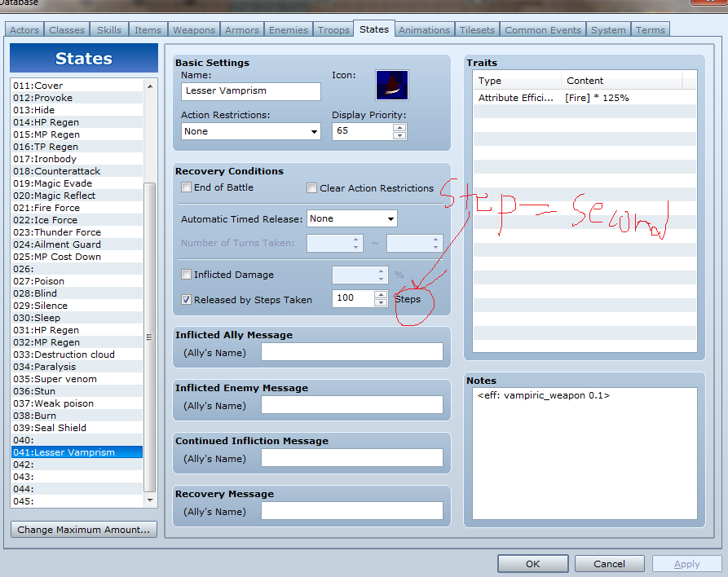Increase Display Priority with up arrow
The width and height of the screenshot is (728, 577).
(399, 127)
